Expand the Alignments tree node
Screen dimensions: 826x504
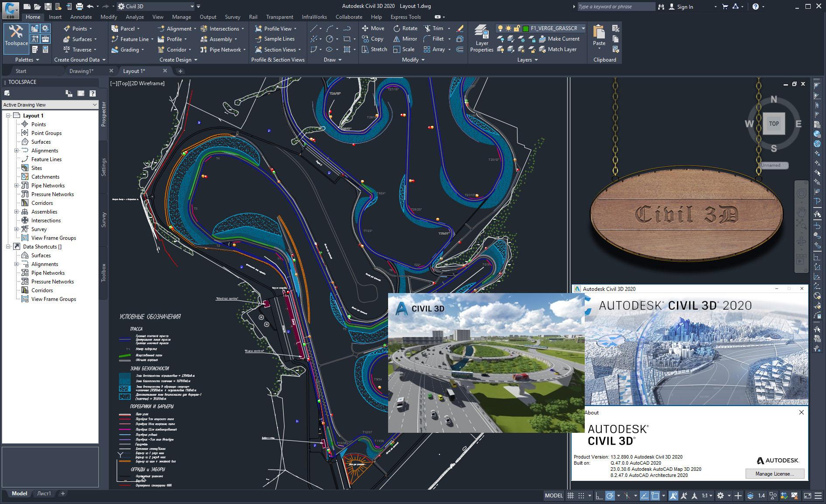(17, 151)
